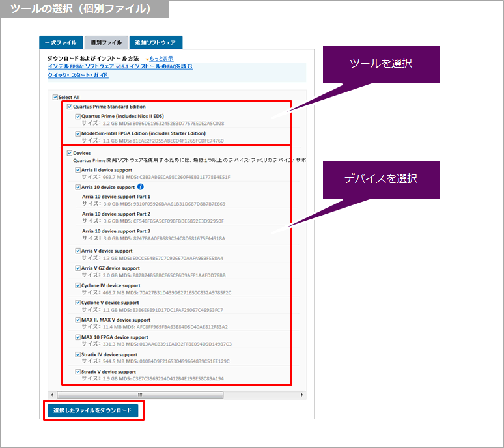The height and width of the screenshot is (448, 504).
Task: Click the Arria 10 device support Part 3 text
Action: [x=116, y=231]
